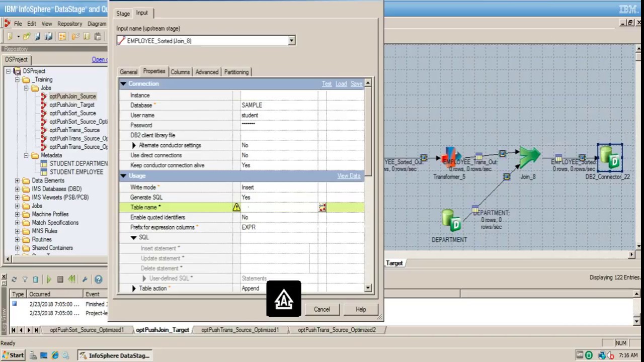Screen dimensions: 644x362
Task: Click the last-tab navigation arrow
Action: [x=36, y=330]
